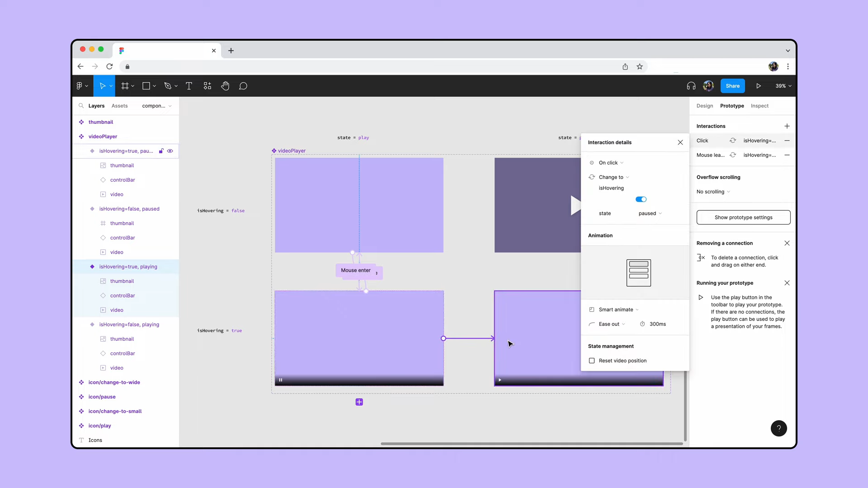Switch to the Design tab
This screenshot has width=868, height=488.
click(x=704, y=105)
